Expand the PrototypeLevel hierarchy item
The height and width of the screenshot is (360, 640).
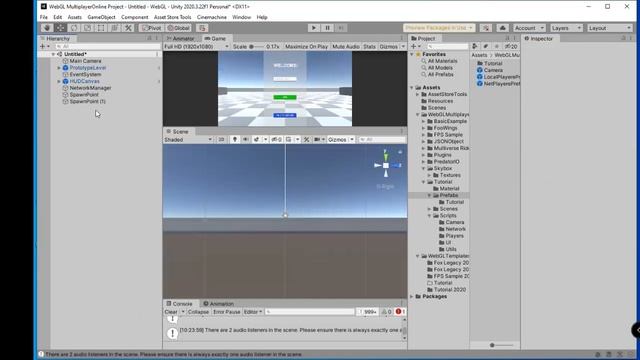pos(59,68)
